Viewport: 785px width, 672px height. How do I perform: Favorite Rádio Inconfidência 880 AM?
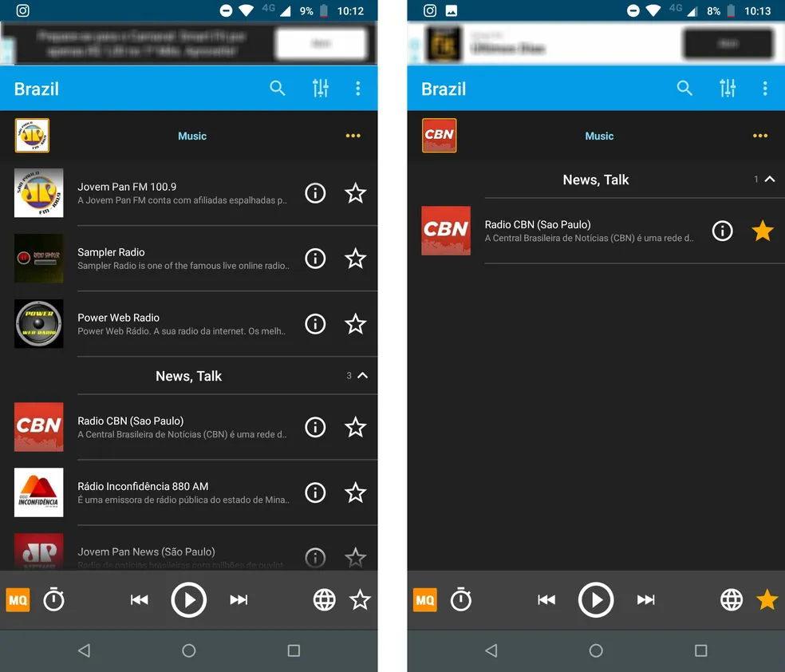(356, 492)
